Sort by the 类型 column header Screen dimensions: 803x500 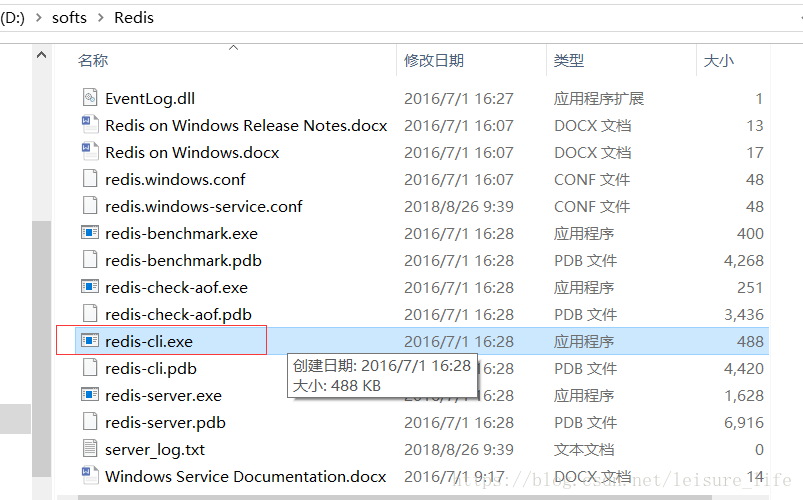pos(568,61)
